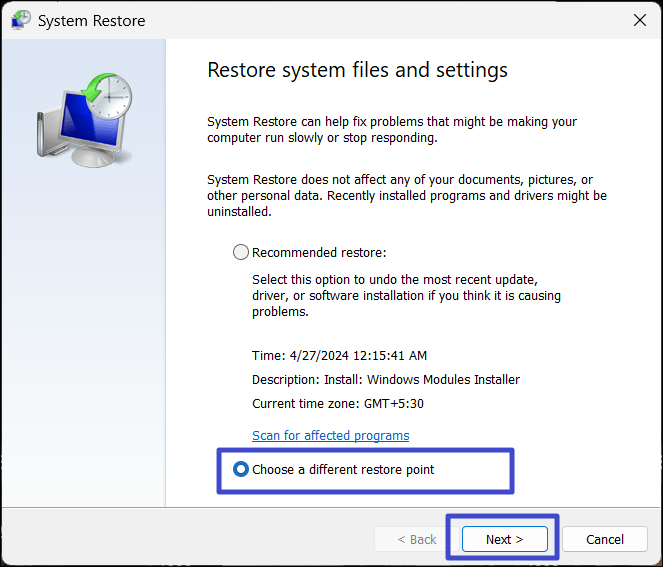Close the System Restore dialog
Screen dimensions: 663x567
pos(640,20)
